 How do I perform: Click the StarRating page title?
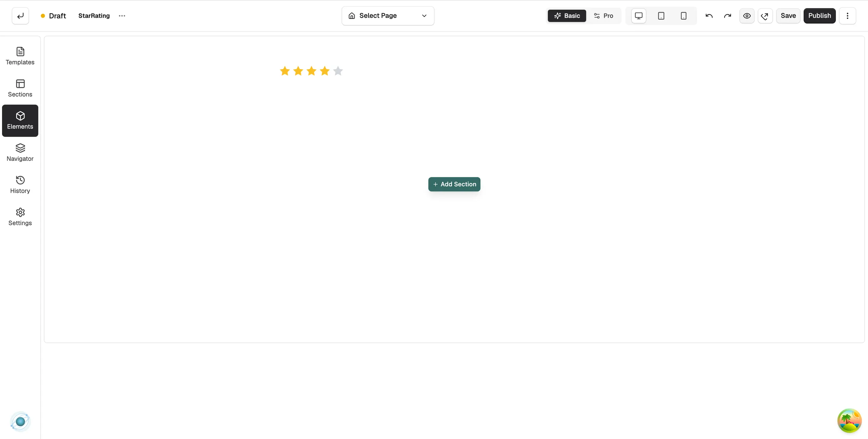94,16
